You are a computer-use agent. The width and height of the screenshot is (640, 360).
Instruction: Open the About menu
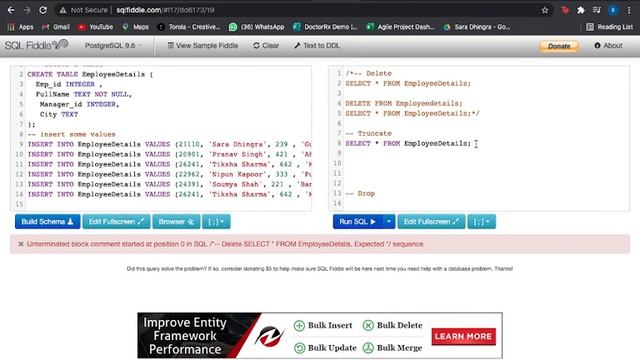click(608, 46)
